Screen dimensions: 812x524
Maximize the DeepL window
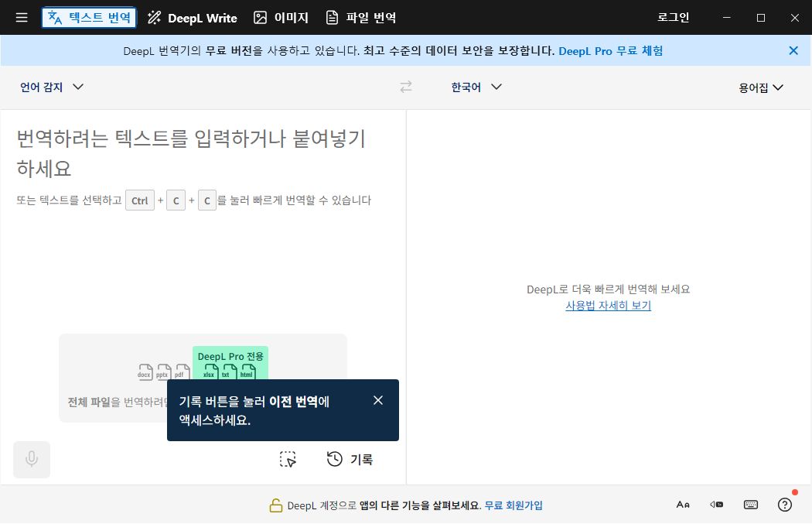click(761, 18)
